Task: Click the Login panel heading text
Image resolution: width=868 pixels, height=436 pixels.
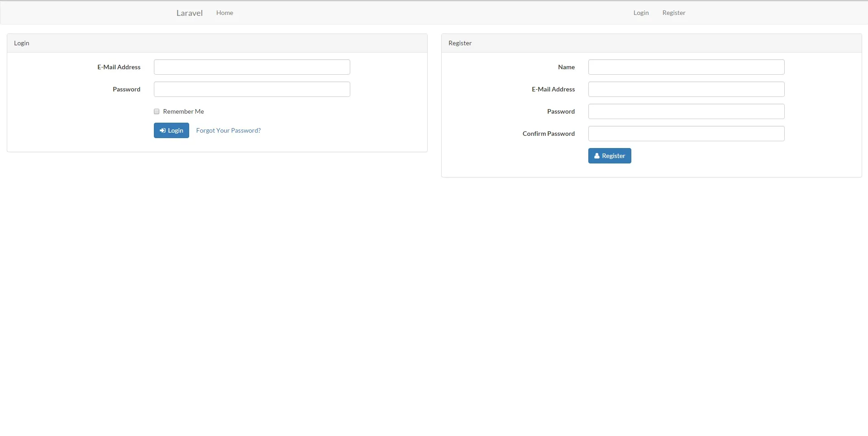Action: pyautogui.click(x=22, y=43)
